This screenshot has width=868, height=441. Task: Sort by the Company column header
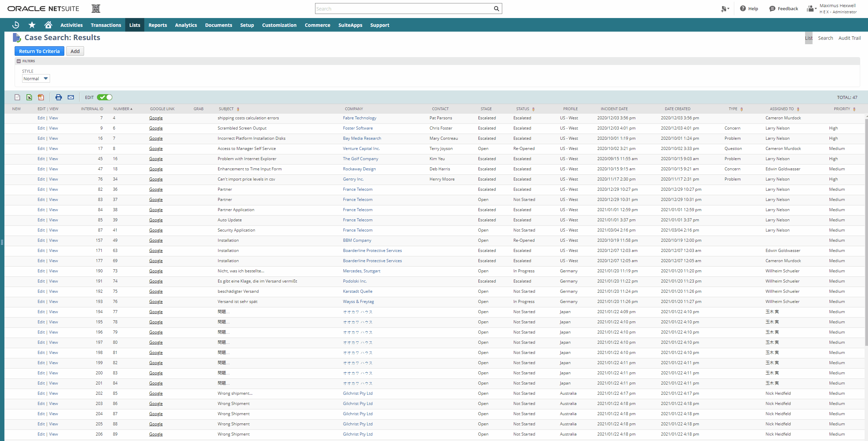click(354, 109)
